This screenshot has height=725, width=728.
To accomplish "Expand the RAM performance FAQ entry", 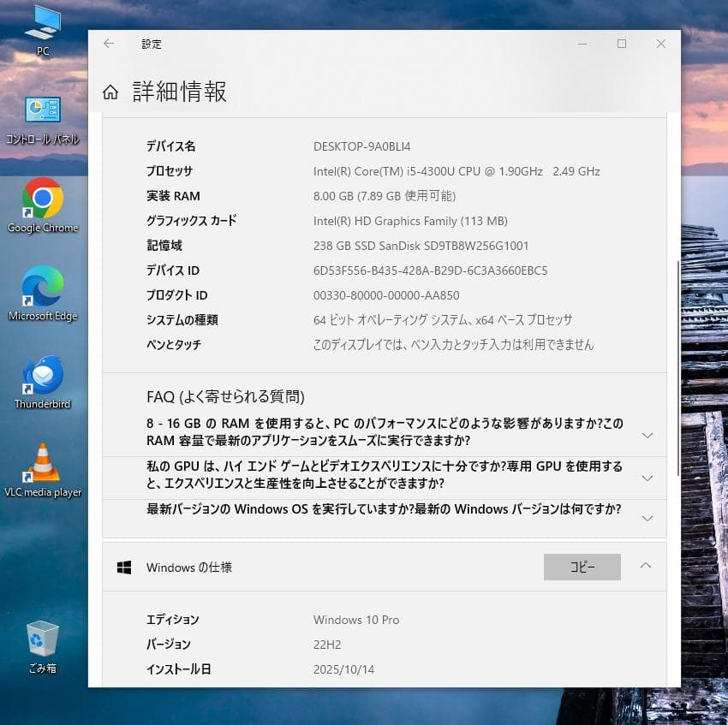I will click(647, 435).
